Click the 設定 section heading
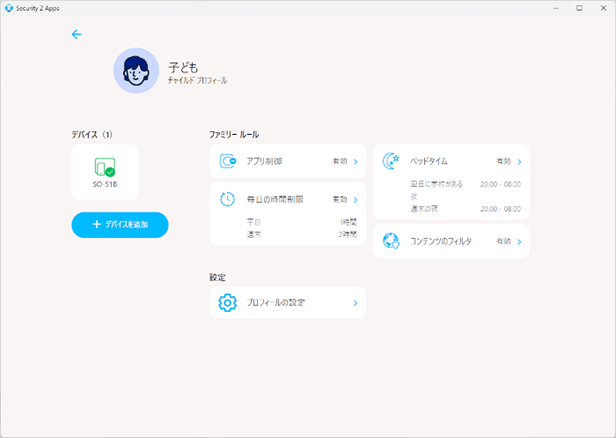The height and width of the screenshot is (438, 616). 217,277
